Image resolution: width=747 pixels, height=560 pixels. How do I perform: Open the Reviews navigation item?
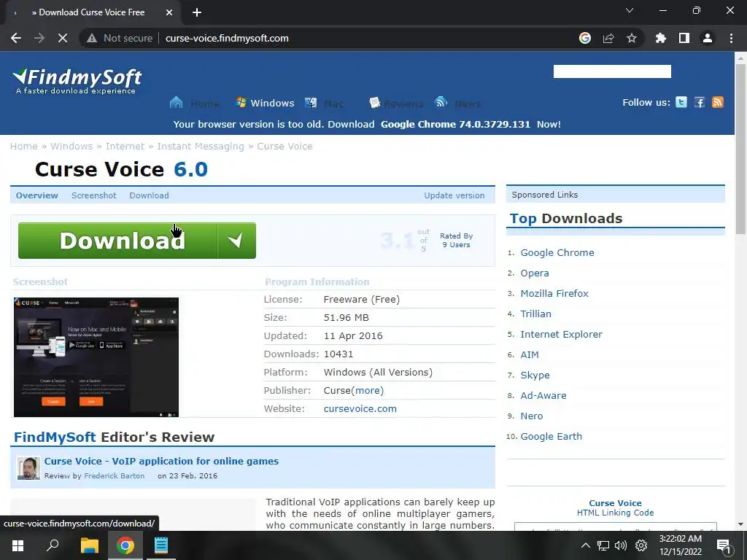click(x=396, y=103)
